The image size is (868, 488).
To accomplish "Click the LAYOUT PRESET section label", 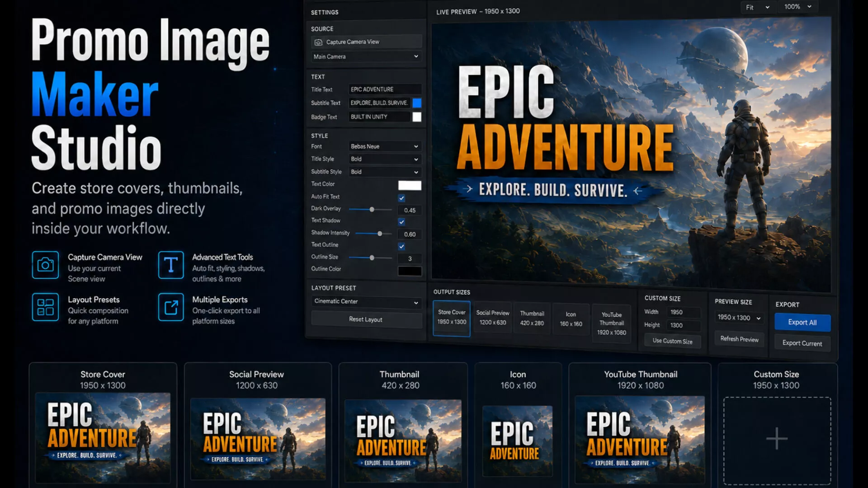I will [334, 288].
